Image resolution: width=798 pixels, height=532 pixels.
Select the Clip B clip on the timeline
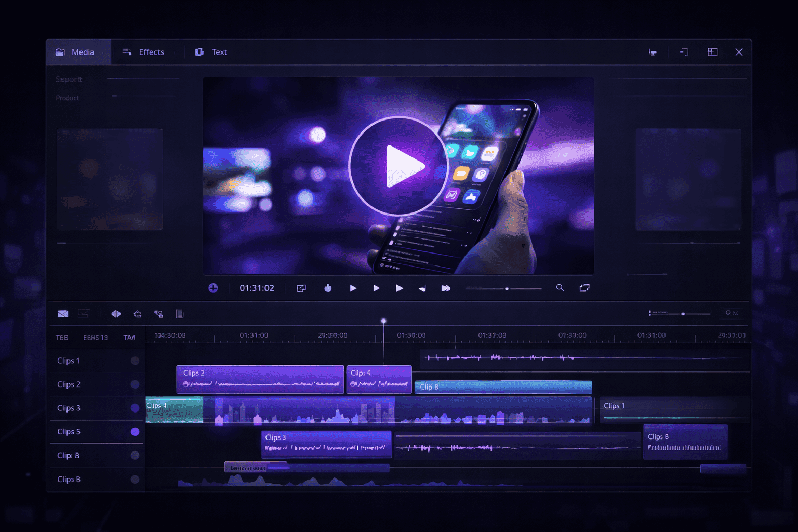click(502, 387)
